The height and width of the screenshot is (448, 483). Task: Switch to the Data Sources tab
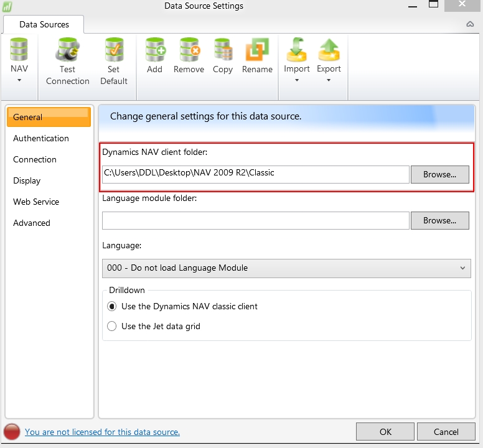(44, 24)
